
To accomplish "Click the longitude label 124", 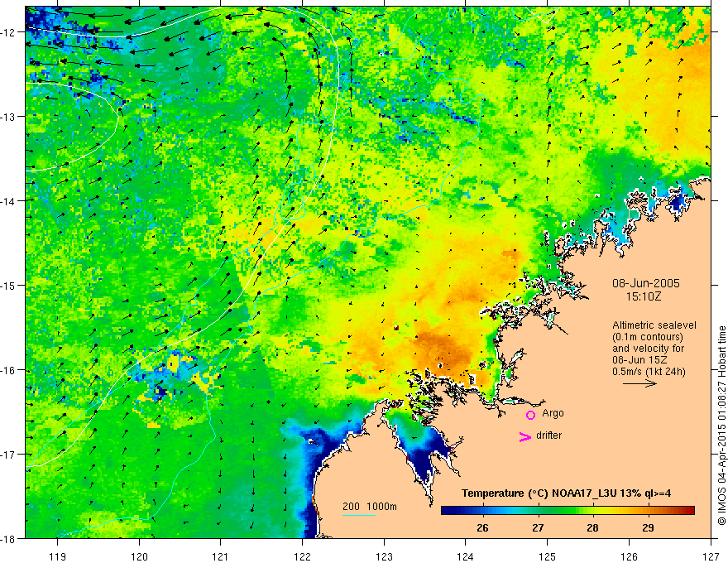I will tap(466, 556).
